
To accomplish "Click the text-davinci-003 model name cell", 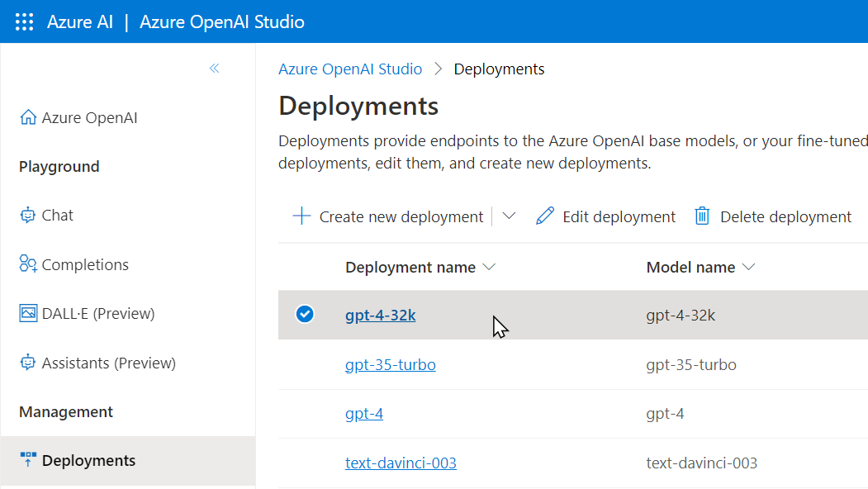I will pos(702,463).
